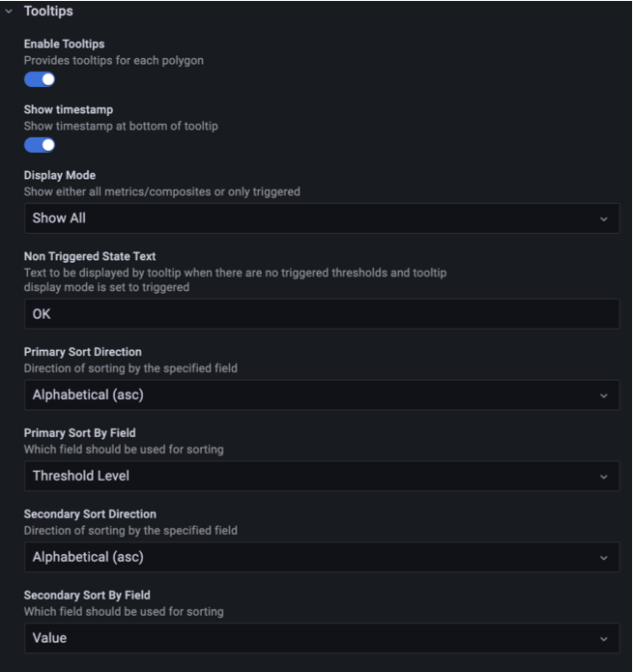Click the 'Enable Tooltips' option label
Viewport: 633px width, 672px height.
[64, 44]
